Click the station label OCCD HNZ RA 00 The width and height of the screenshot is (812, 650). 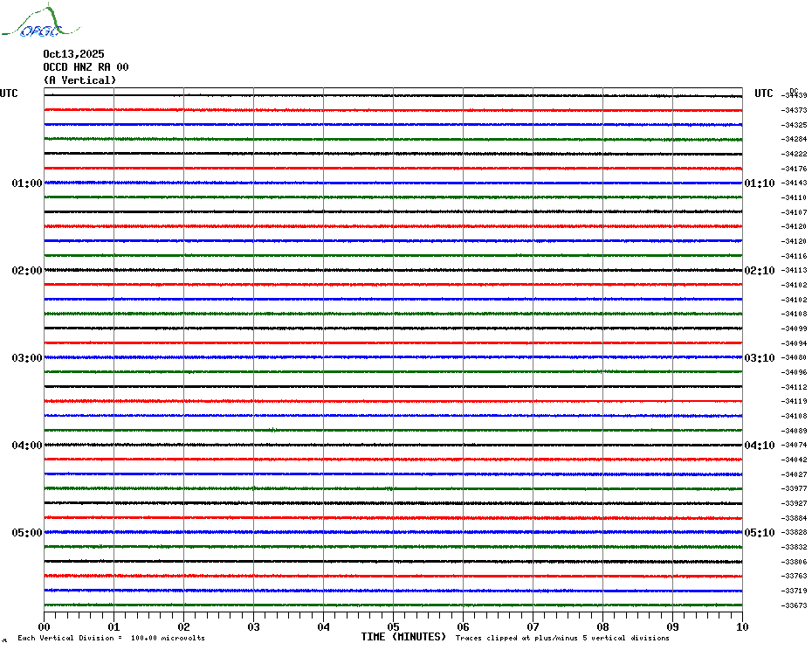pos(86,67)
